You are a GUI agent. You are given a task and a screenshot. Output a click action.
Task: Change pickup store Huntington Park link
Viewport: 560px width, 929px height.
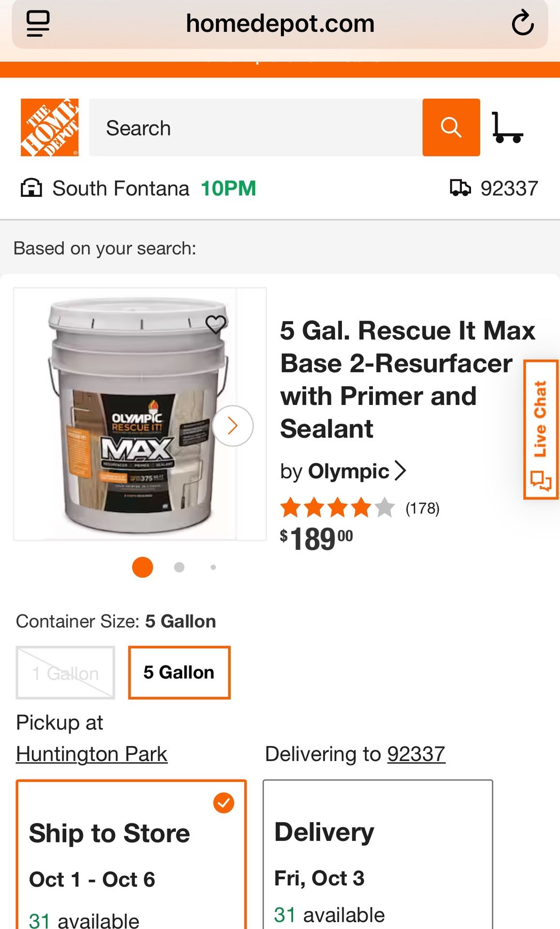(x=92, y=754)
